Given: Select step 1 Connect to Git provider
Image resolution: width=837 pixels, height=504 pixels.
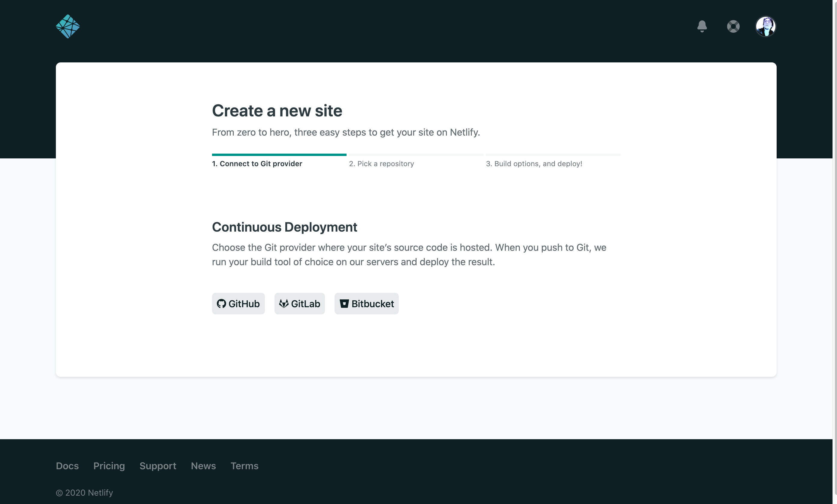Looking at the screenshot, I should (257, 163).
